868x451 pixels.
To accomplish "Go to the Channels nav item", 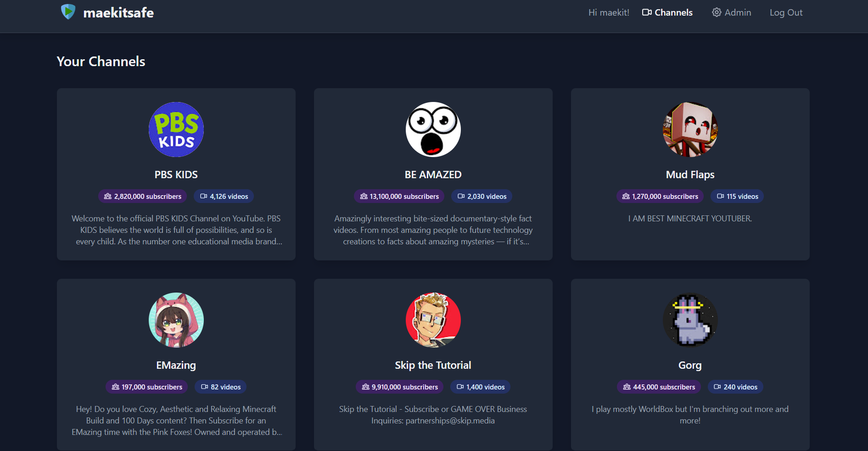I will (x=667, y=12).
